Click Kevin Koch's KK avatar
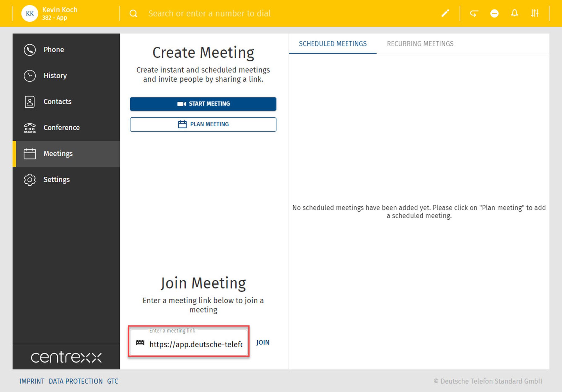 click(30, 13)
